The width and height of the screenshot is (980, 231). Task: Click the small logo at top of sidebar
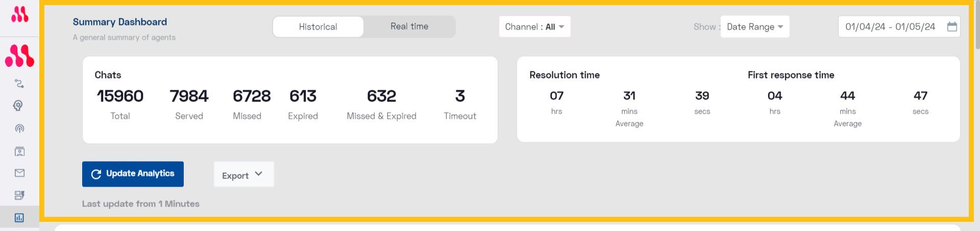tap(19, 14)
